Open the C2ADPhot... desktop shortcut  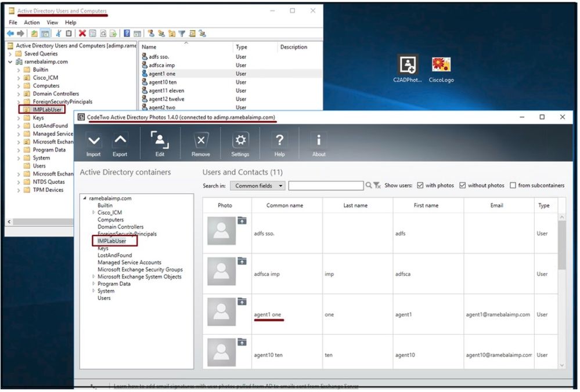click(x=408, y=69)
